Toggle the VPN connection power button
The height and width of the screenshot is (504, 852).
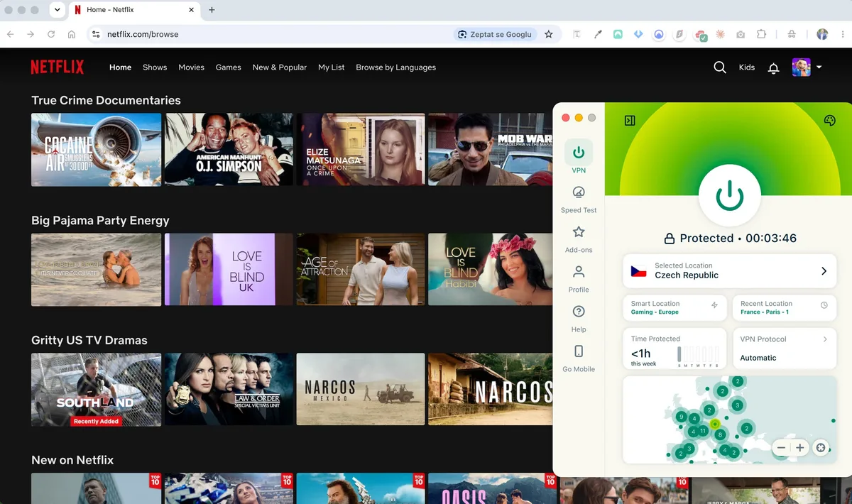tap(729, 195)
